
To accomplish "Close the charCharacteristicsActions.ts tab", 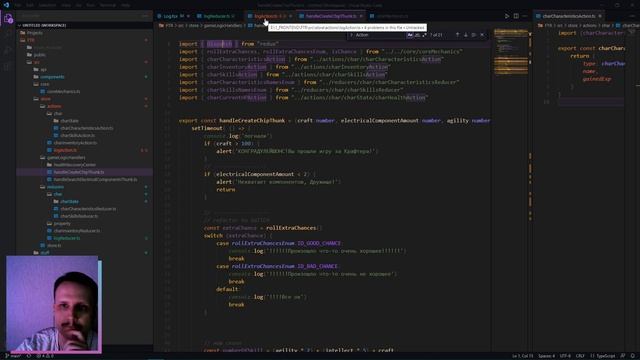I will click(600, 16).
